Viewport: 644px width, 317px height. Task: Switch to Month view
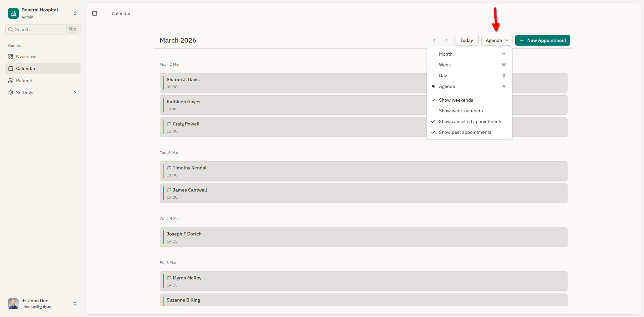point(445,54)
